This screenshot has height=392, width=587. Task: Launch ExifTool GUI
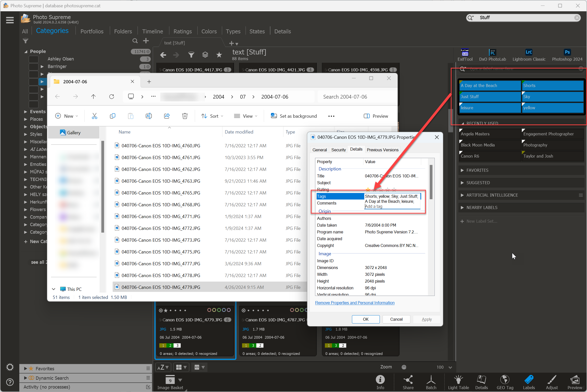(x=465, y=55)
